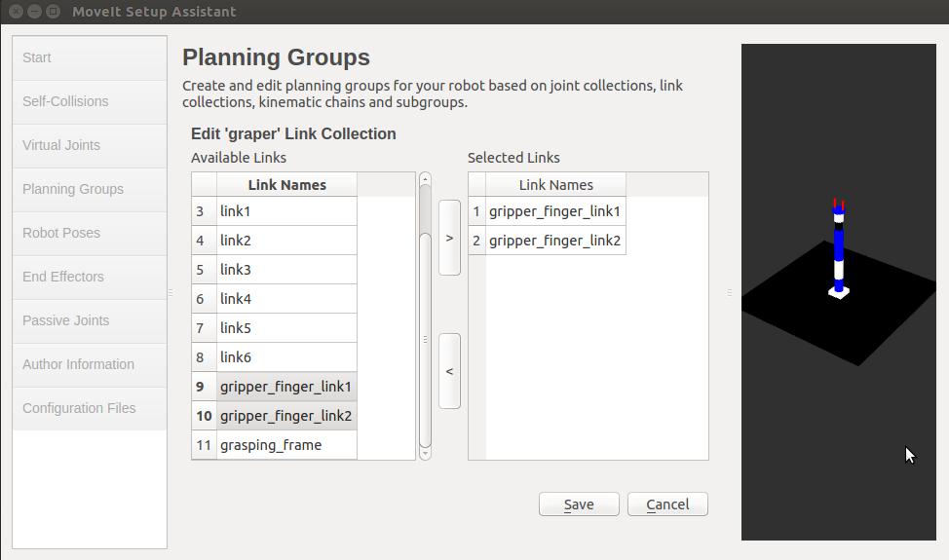
Task: Select grasping_frame in Available Links
Action: (x=286, y=445)
